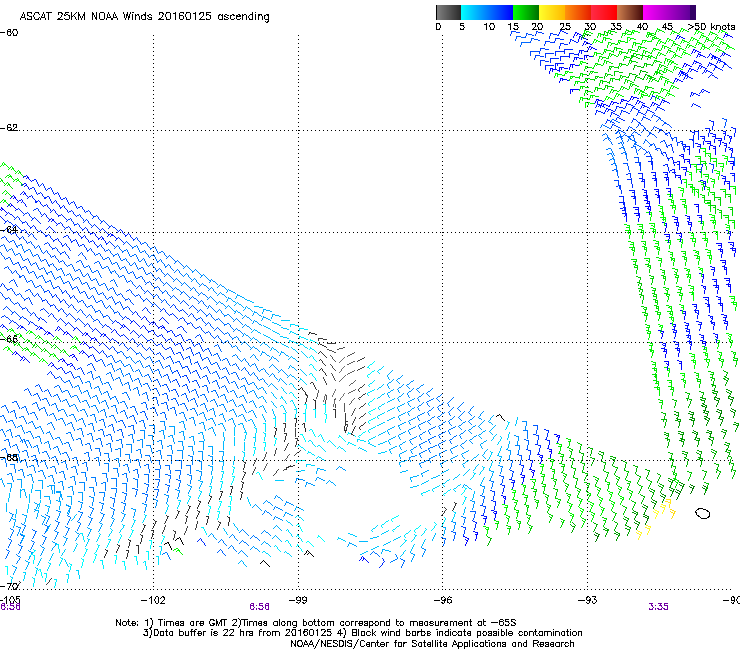Screen dimensions: 740x650
Task: Click the '-60' latitude axis label
Action: coord(9,33)
